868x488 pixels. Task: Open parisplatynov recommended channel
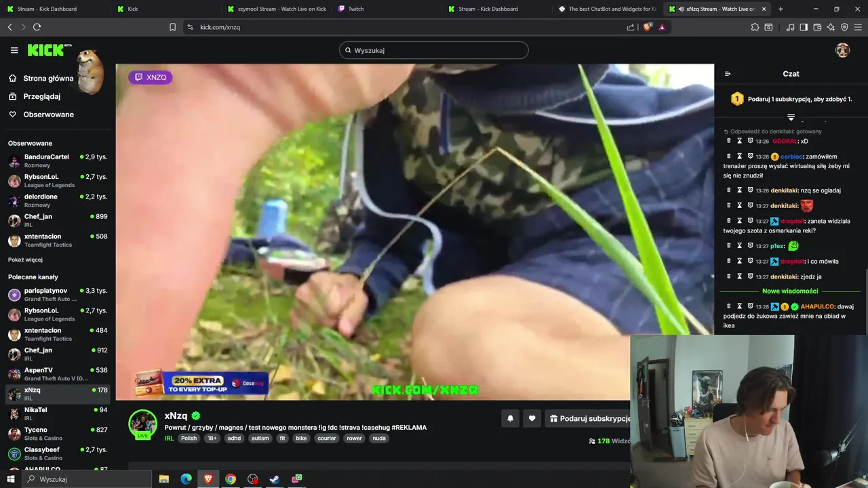(58, 294)
